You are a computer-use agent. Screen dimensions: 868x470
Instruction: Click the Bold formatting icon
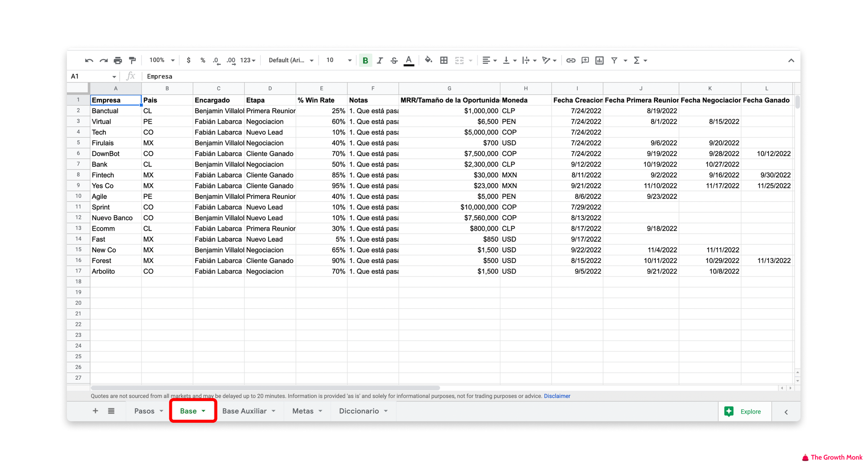point(367,61)
